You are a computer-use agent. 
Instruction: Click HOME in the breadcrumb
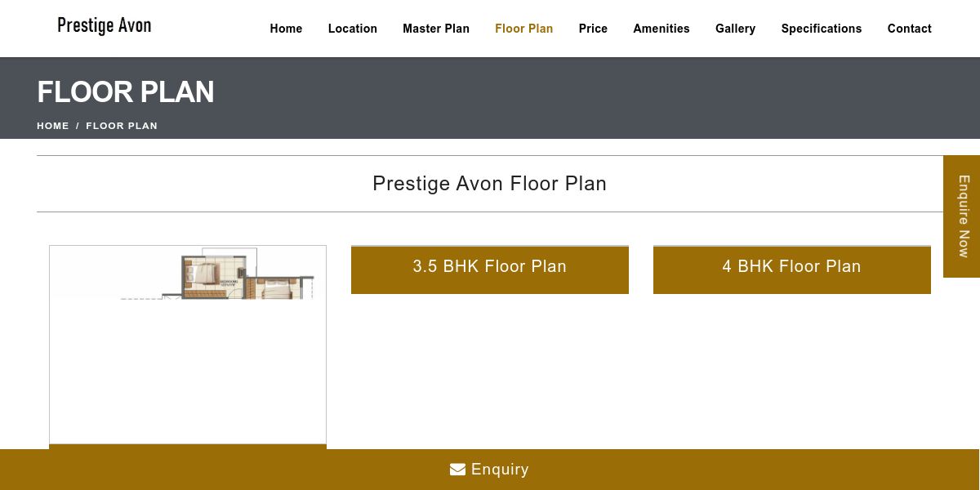53,126
